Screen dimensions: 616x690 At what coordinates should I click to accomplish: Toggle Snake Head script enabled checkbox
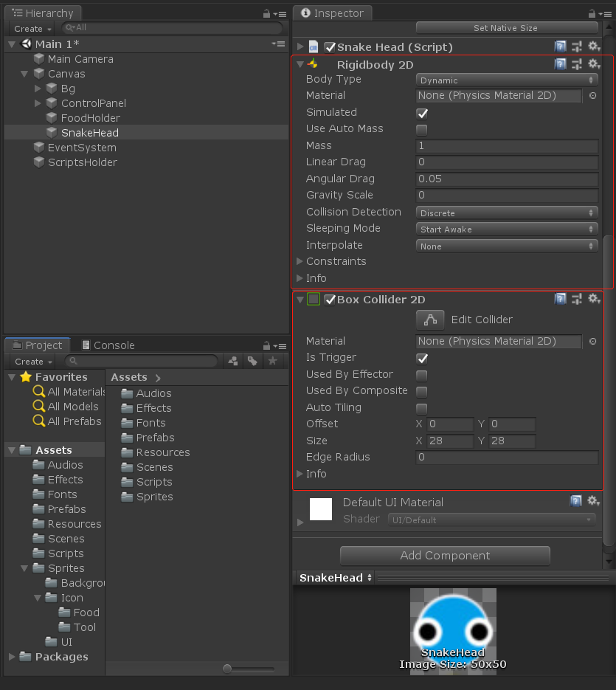coord(330,47)
